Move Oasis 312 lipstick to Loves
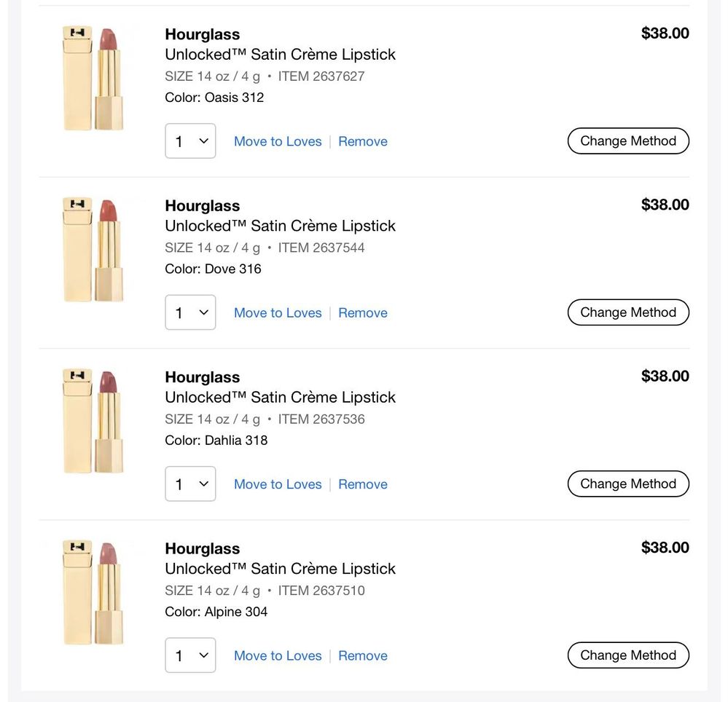 click(x=278, y=141)
